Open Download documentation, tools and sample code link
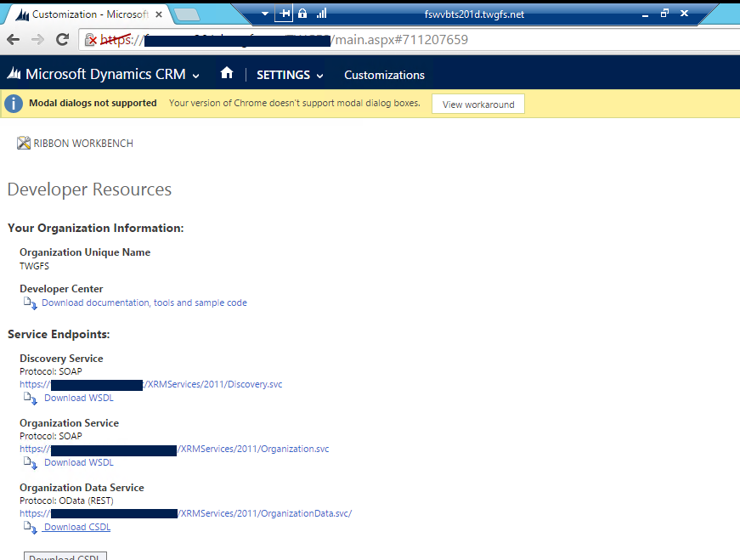 pyautogui.click(x=144, y=303)
